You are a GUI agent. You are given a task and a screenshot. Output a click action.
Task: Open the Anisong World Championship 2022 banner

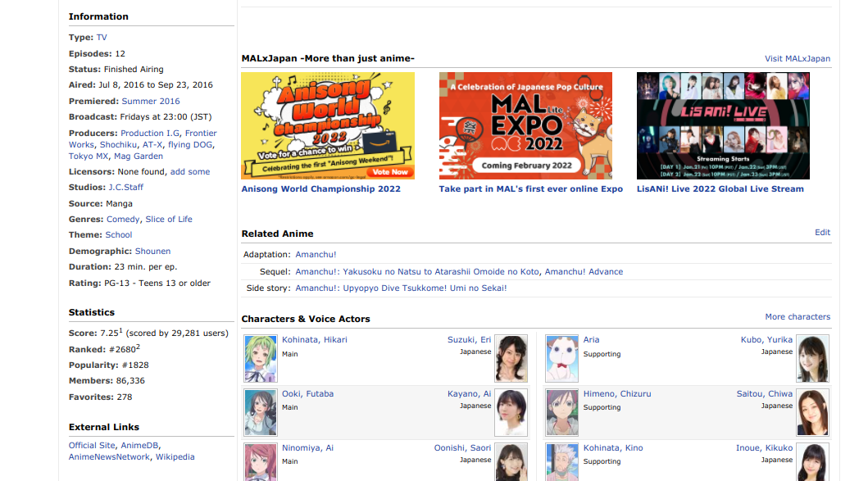coord(328,125)
